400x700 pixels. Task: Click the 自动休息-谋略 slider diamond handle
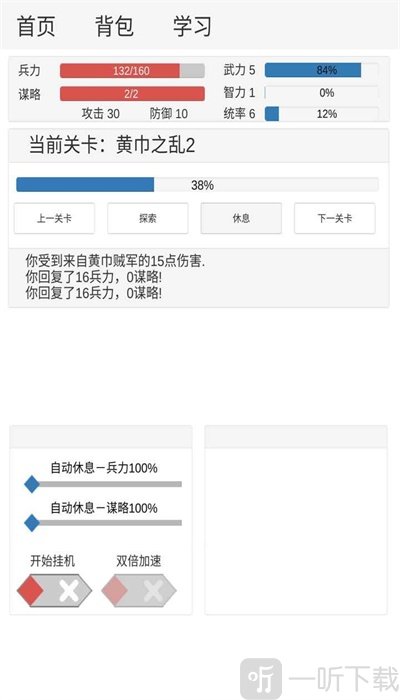(x=31, y=523)
